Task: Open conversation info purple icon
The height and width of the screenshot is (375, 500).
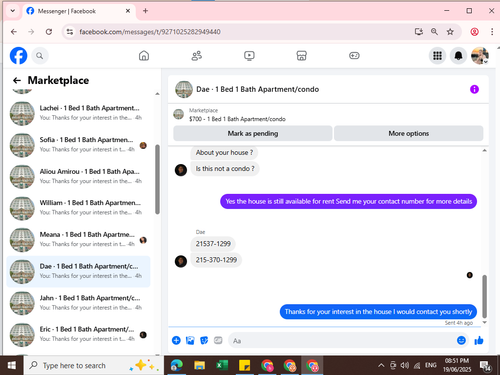Action: pos(474,89)
